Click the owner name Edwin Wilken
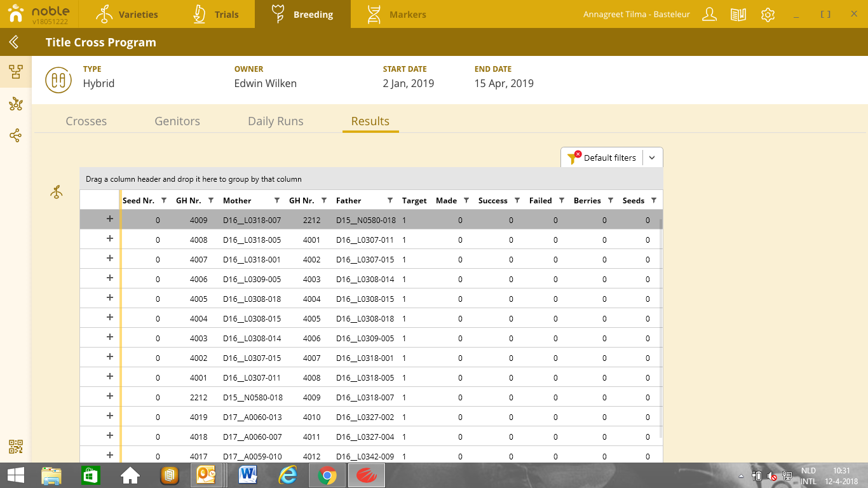Screen dimensions: 868x488 pos(266,83)
